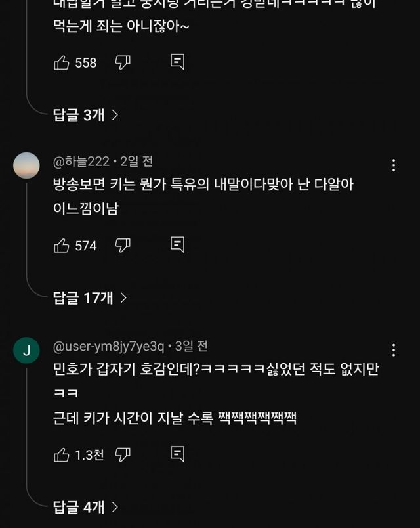Like the comment with 558 likes
Image resolution: width=420 pixels, height=528 pixels.
62,62
